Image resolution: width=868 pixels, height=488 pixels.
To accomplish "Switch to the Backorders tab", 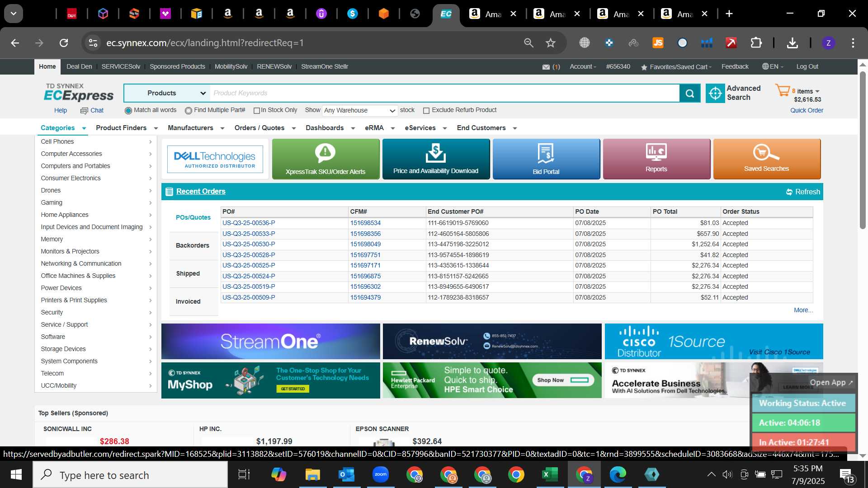I will [x=193, y=245].
